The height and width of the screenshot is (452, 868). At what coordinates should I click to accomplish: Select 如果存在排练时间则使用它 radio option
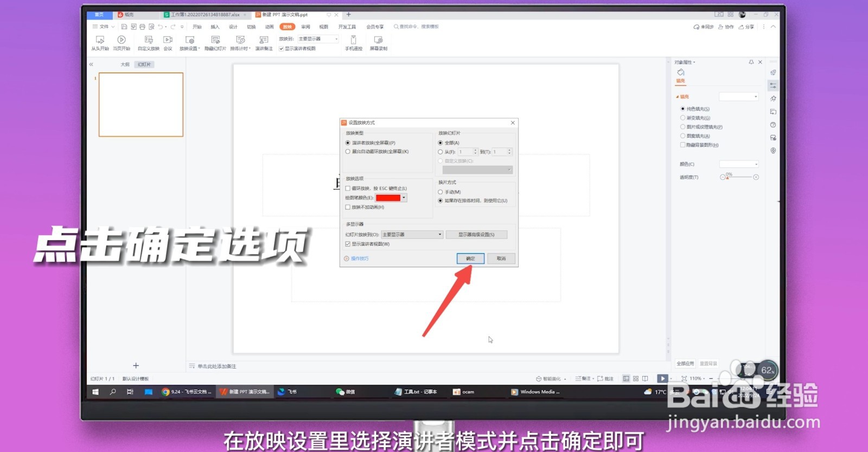(x=441, y=201)
